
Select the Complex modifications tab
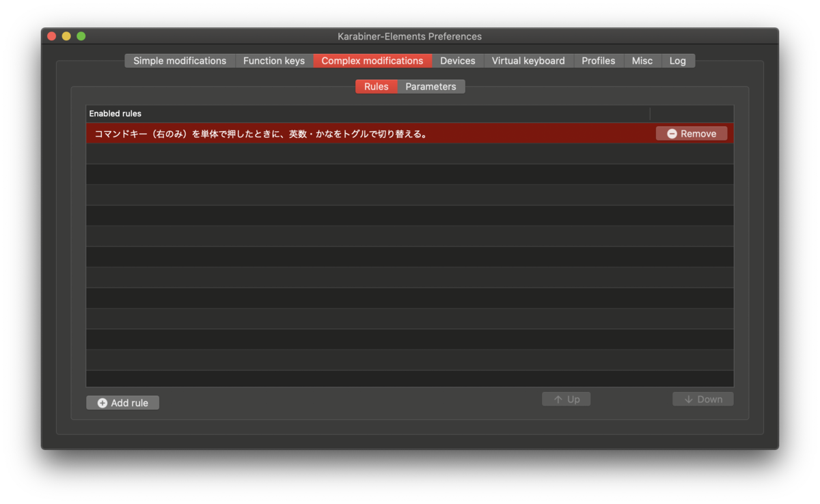coord(372,61)
